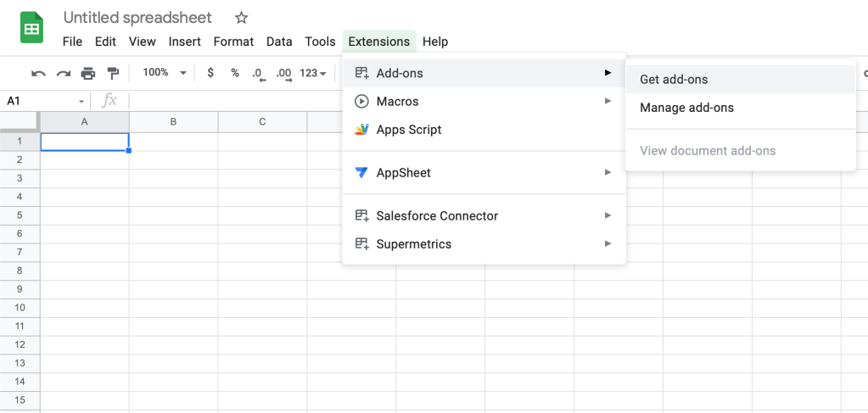Click the Untitled spreadsheet title field
This screenshot has width=868, height=413.
pos(137,18)
